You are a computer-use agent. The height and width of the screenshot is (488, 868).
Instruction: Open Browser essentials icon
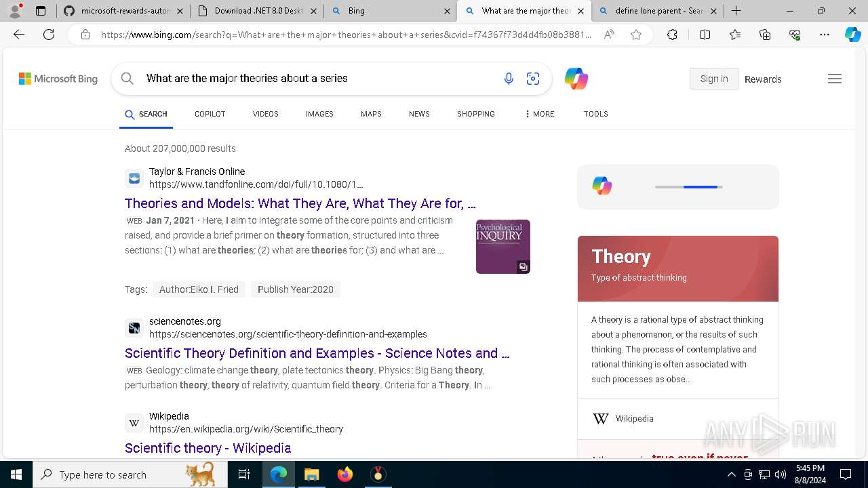[795, 35]
